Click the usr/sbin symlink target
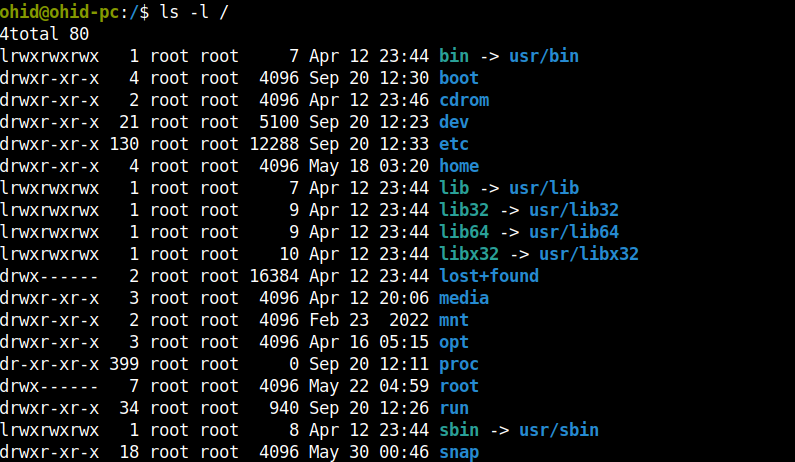Image resolution: width=795 pixels, height=462 pixels. (x=559, y=430)
